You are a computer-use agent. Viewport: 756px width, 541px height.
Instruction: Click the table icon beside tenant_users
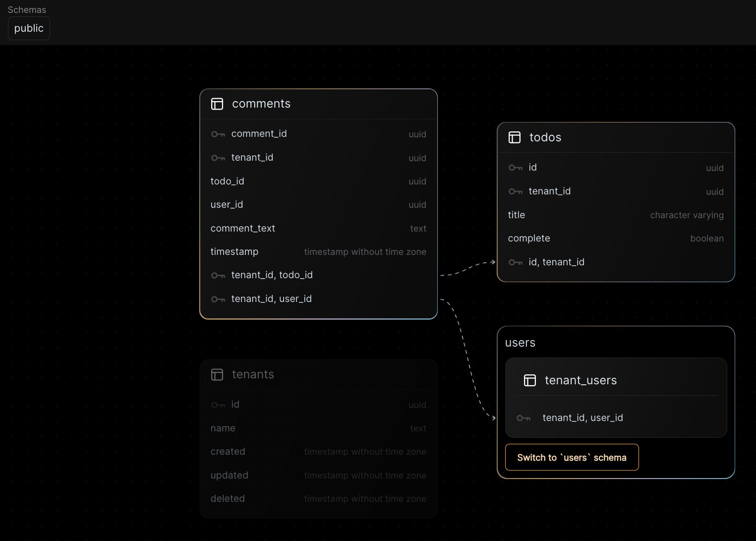click(x=530, y=380)
